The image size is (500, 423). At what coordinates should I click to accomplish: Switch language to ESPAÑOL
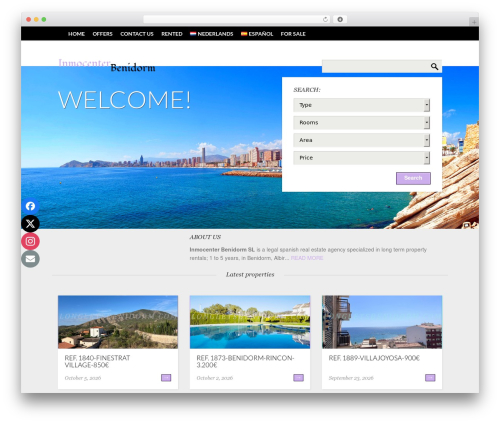coord(257,34)
